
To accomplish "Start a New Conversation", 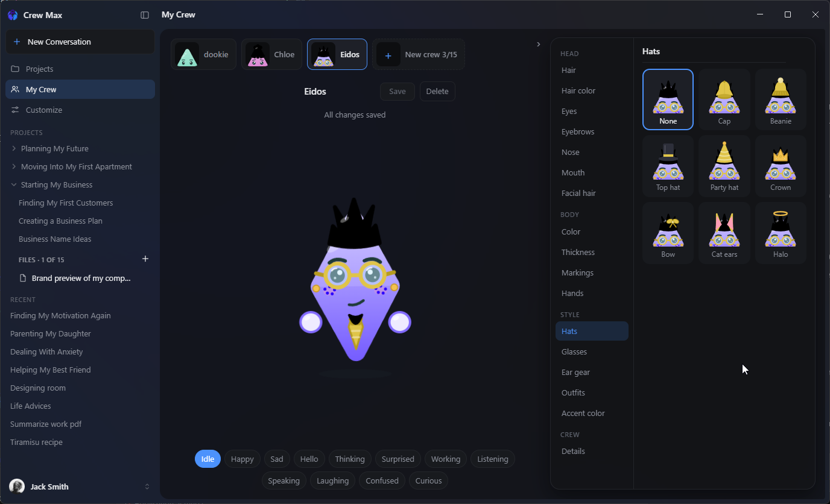I will coord(80,42).
